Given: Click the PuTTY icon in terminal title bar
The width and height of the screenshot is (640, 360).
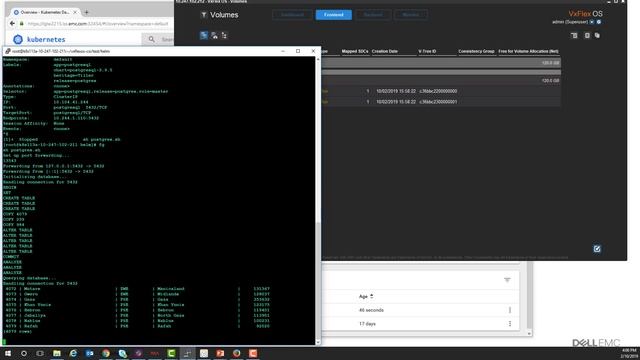Looking at the screenshot, I should [x=7, y=51].
